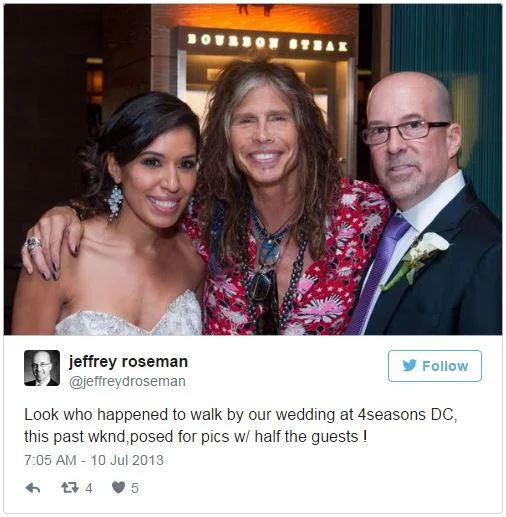Click the bride's white dress in photo
506x517 pixels.
pos(130,316)
